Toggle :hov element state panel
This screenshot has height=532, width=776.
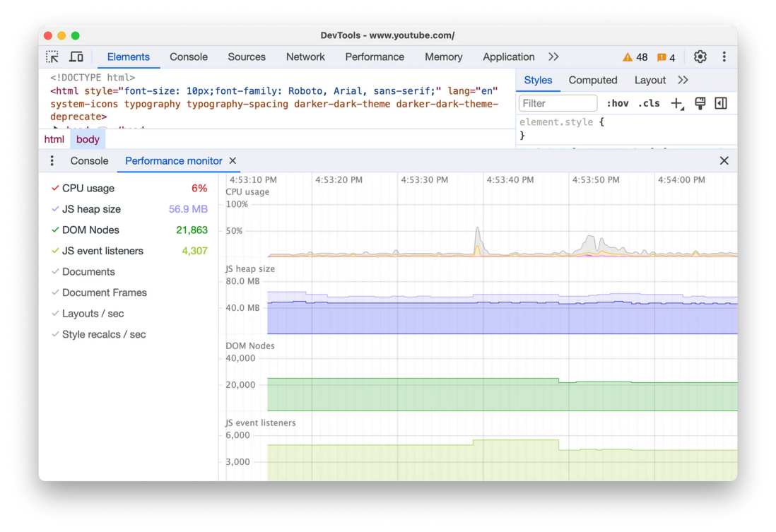click(618, 103)
